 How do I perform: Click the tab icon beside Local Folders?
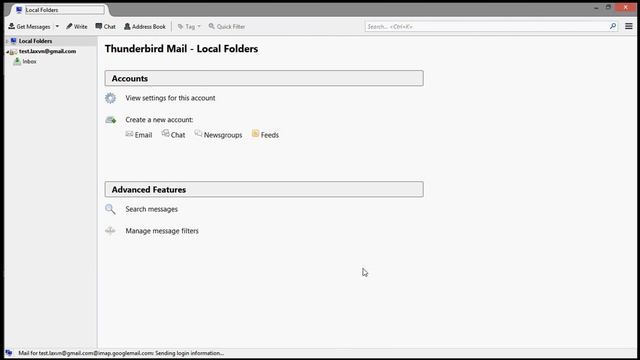coord(19,10)
